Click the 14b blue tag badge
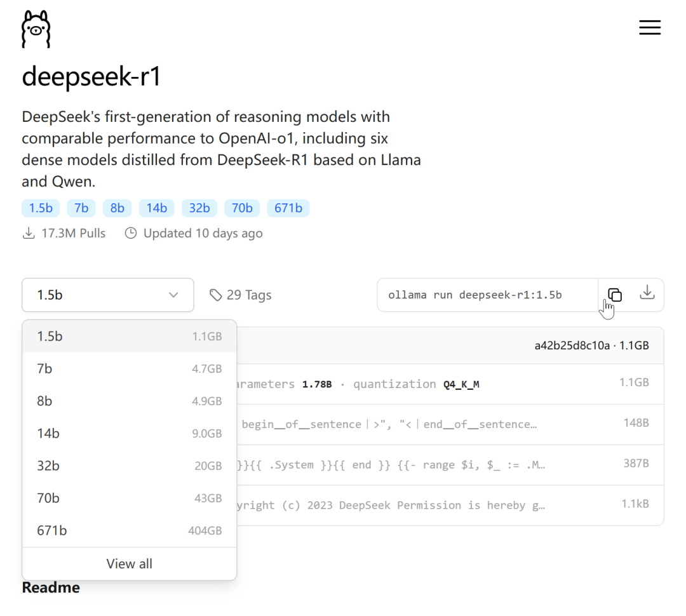 point(156,208)
